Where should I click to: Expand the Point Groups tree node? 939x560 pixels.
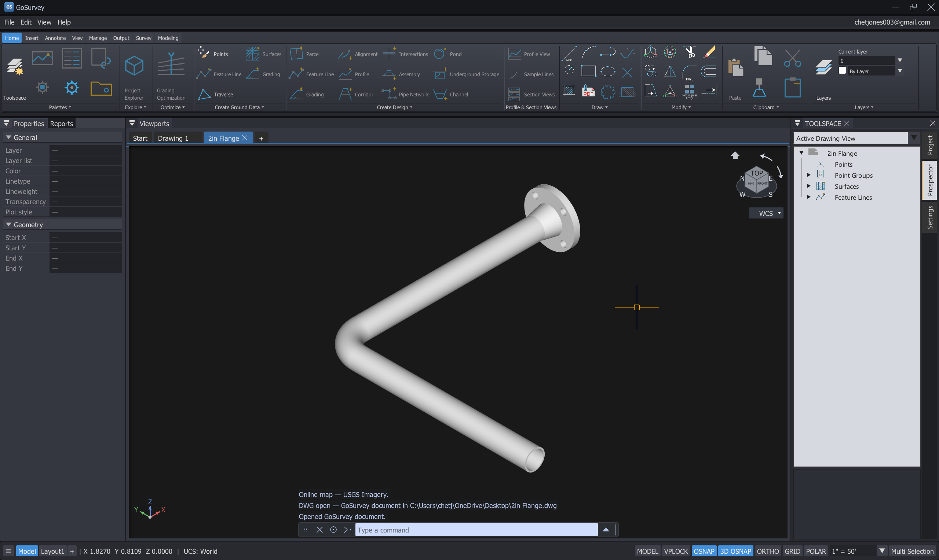pyautogui.click(x=808, y=175)
